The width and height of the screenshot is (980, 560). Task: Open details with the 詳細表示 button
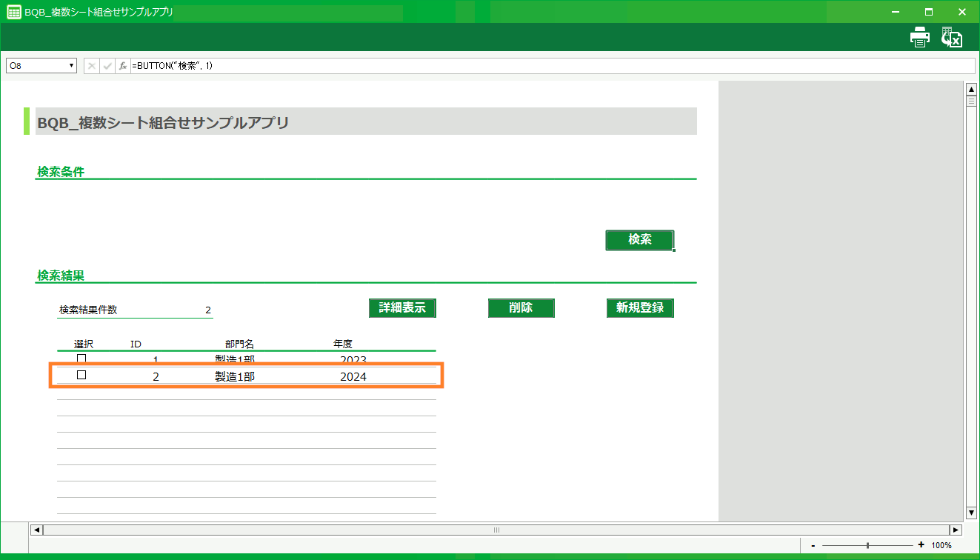402,308
